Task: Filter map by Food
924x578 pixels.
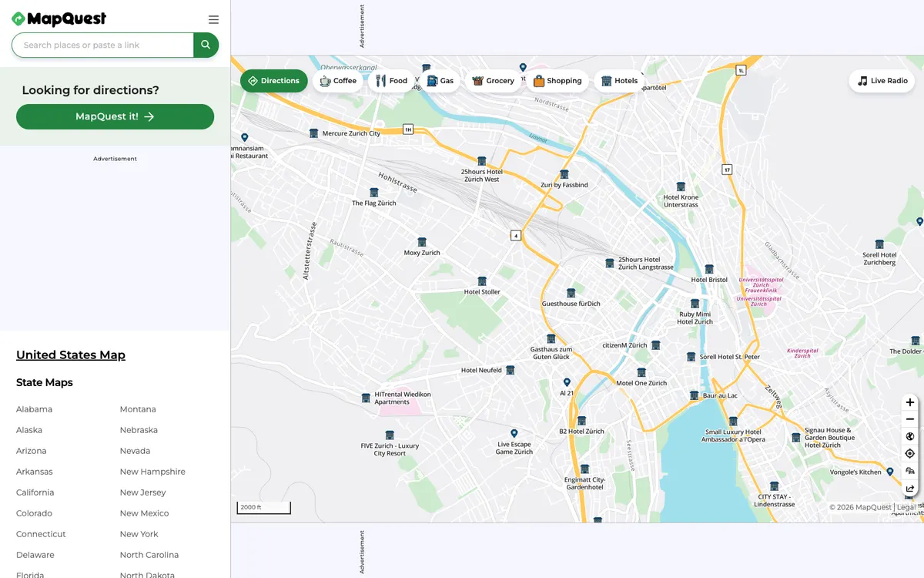Action: coord(392,81)
